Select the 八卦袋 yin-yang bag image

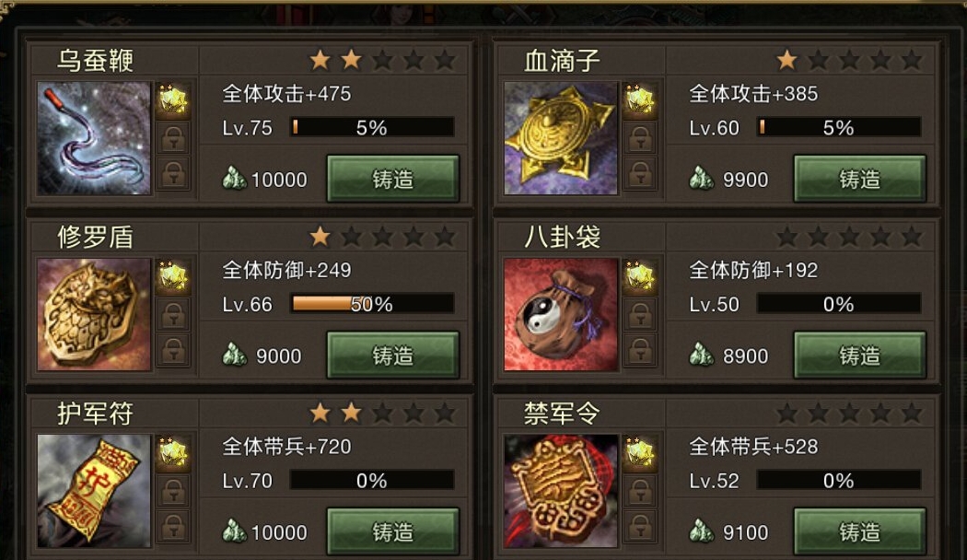coord(561,314)
